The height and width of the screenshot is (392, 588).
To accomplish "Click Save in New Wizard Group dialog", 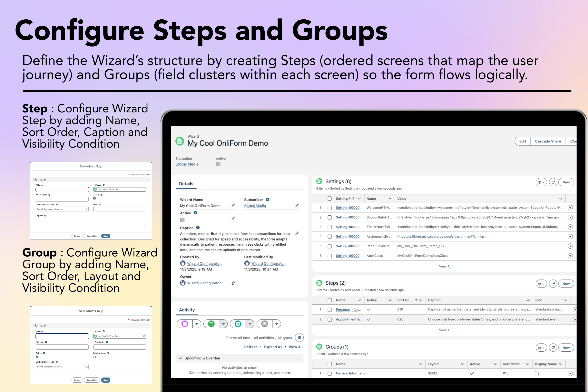I will (x=106, y=380).
